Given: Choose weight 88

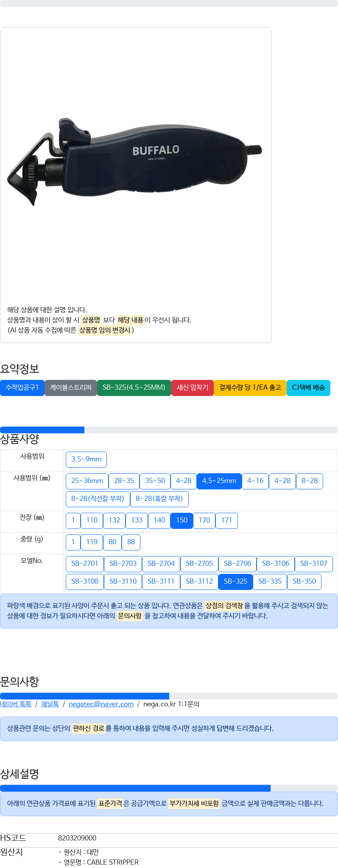Looking at the screenshot, I should click(131, 542).
